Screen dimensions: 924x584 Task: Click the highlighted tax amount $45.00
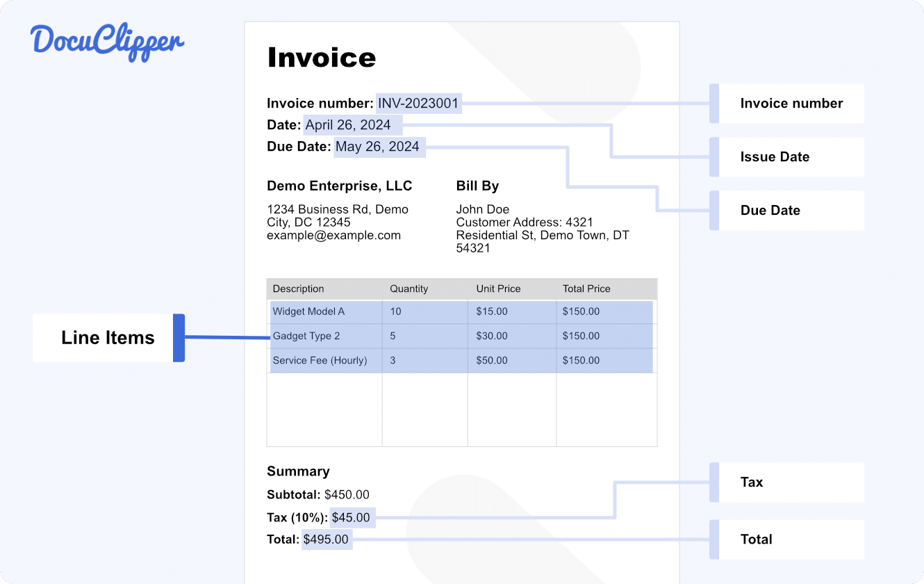(x=352, y=517)
